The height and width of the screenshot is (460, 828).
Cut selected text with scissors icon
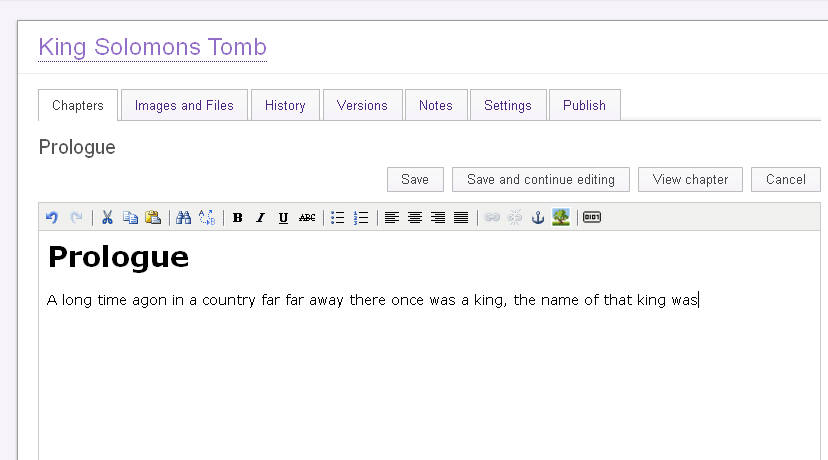click(x=107, y=217)
